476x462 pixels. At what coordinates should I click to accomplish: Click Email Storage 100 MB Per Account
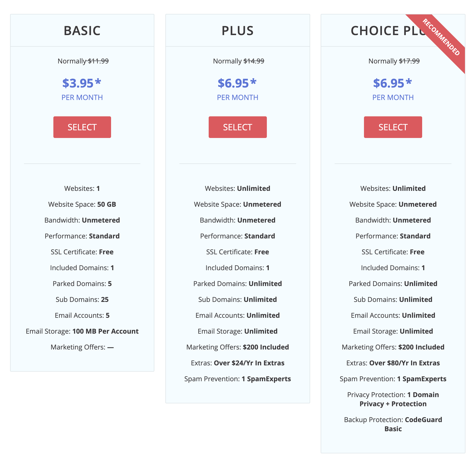pyautogui.click(x=82, y=331)
